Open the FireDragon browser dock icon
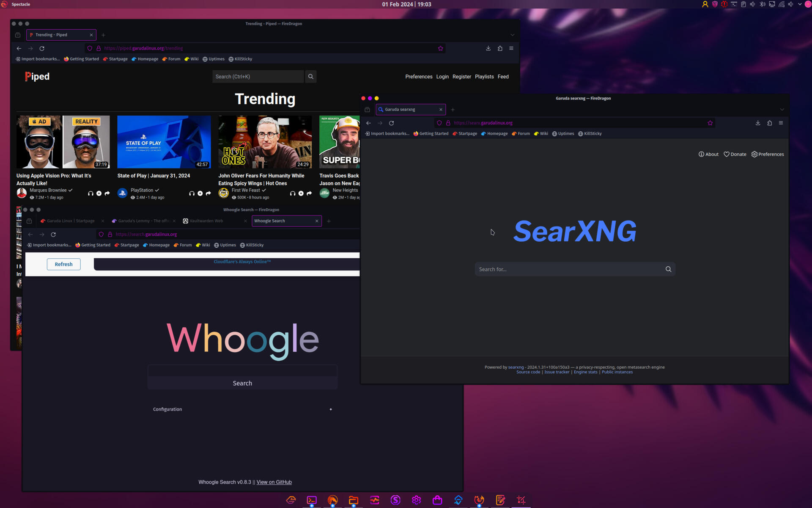 coord(333,500)
